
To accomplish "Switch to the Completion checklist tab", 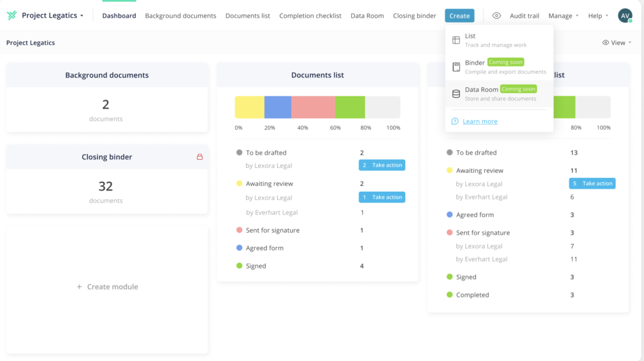I will click(x=310, y=16).
